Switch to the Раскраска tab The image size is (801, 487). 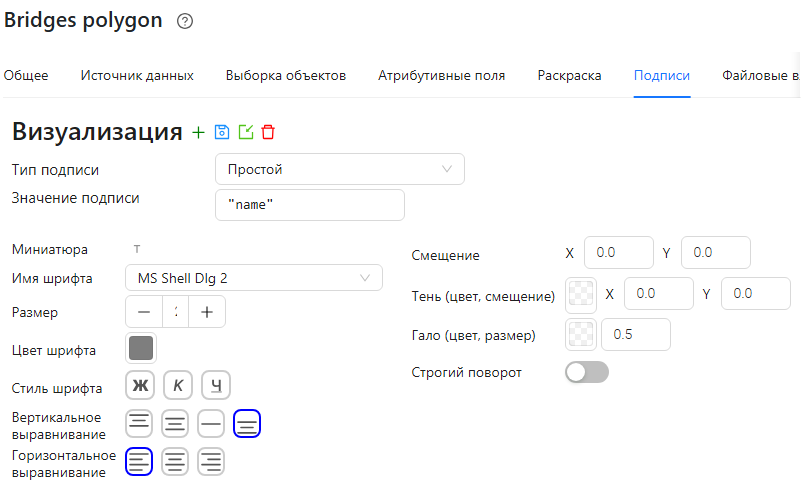(569, 76)
